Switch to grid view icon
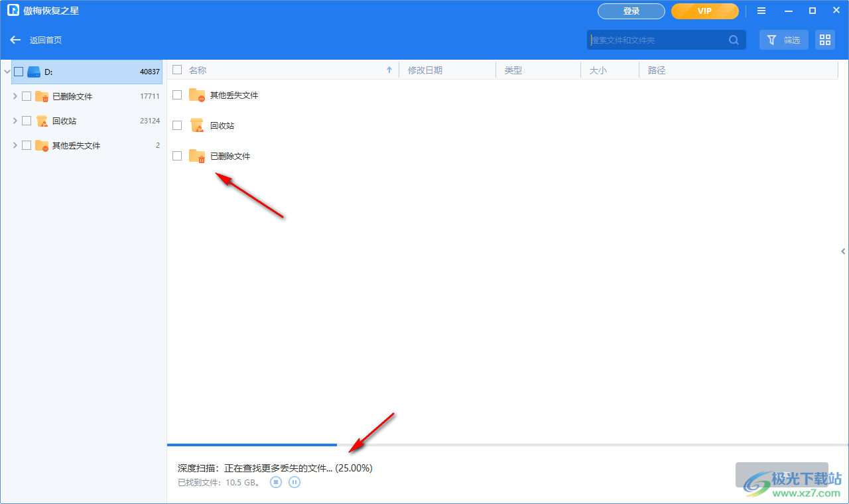This screenshot has height=504, width=849. click(x=825, y=40)
